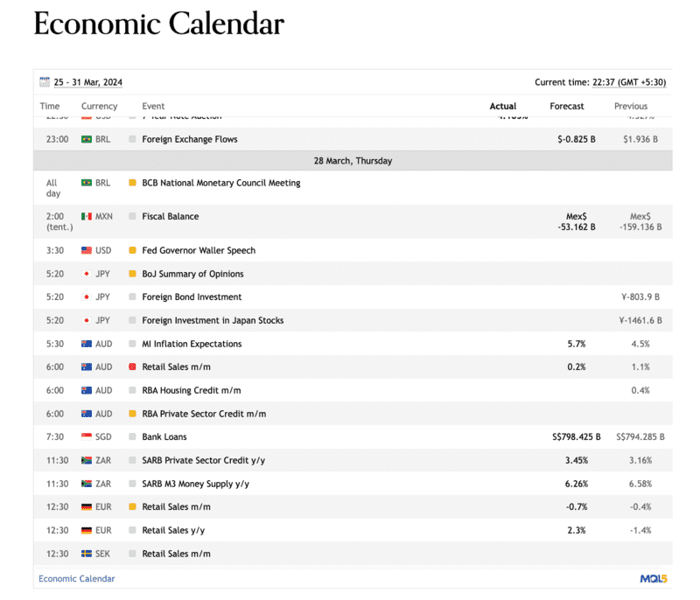Screen dimensions: 700x600
Task: Click the 3.45% forecast for SARB Private Sector Credit
Action: (577, 460)
